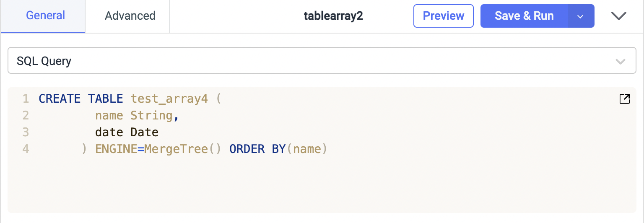
Task: Click line number 1 in the gutter
Action: coord(26,99)
